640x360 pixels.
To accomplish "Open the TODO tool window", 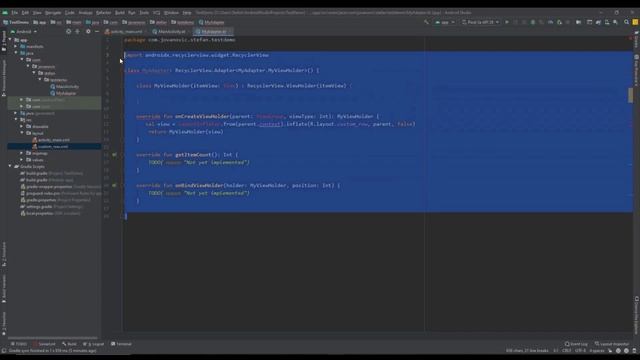I will [19, 344].
